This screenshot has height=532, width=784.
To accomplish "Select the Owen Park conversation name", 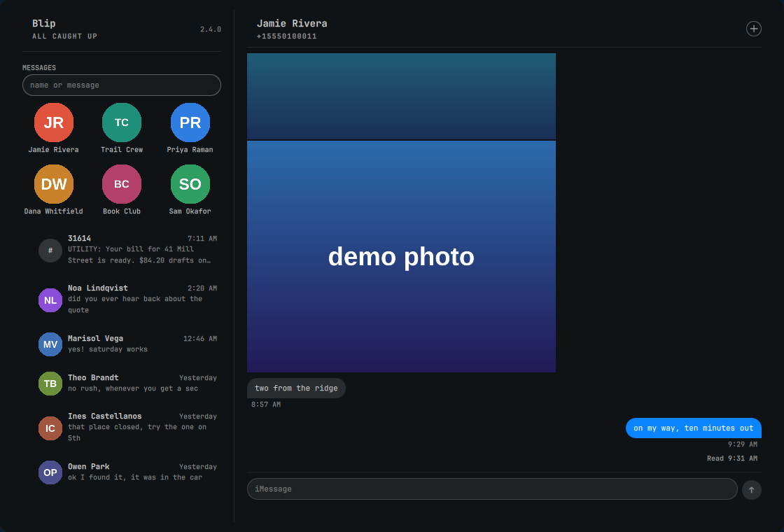I will 88,466.
